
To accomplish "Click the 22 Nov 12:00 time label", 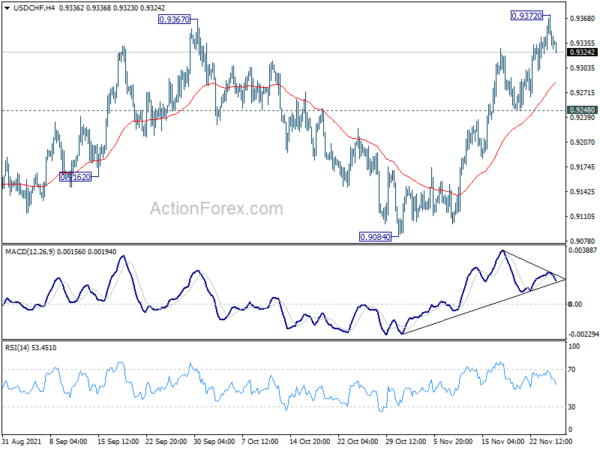I will [551, 441].
